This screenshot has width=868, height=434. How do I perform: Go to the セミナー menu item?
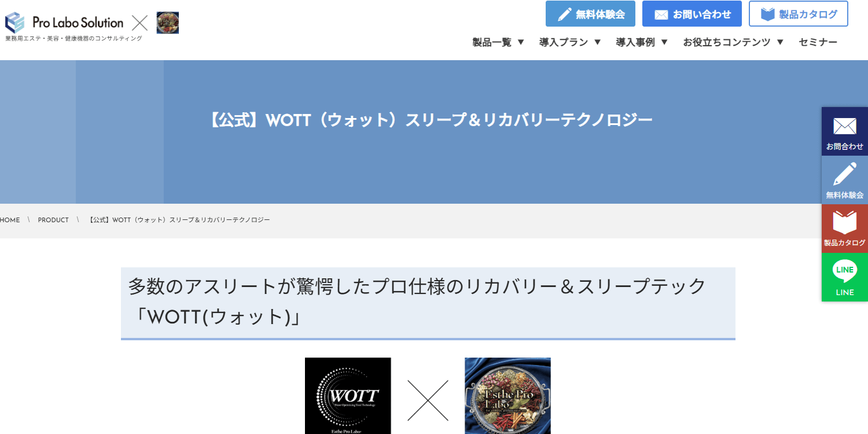coord(818,42)
